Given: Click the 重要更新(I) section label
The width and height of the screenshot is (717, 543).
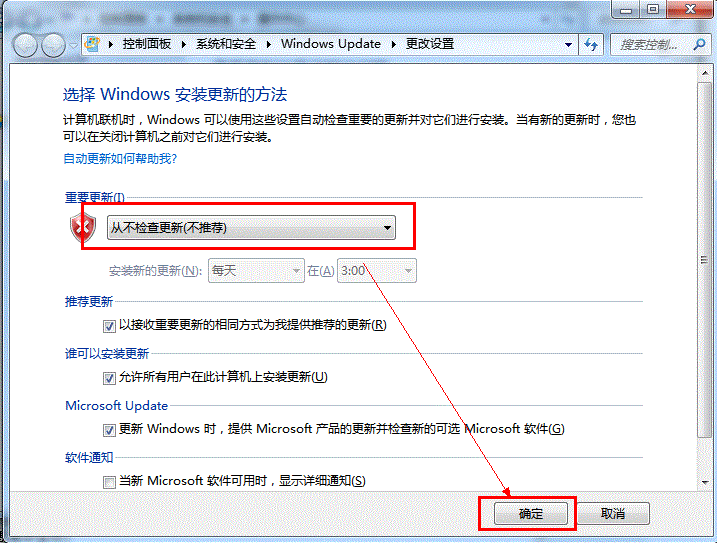Looking at the screenshot, I should point(95,197).
